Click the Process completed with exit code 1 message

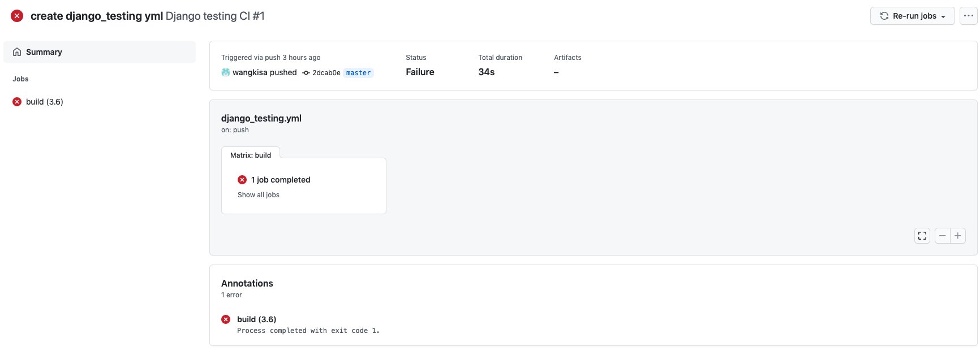click(x=308, y=331)
